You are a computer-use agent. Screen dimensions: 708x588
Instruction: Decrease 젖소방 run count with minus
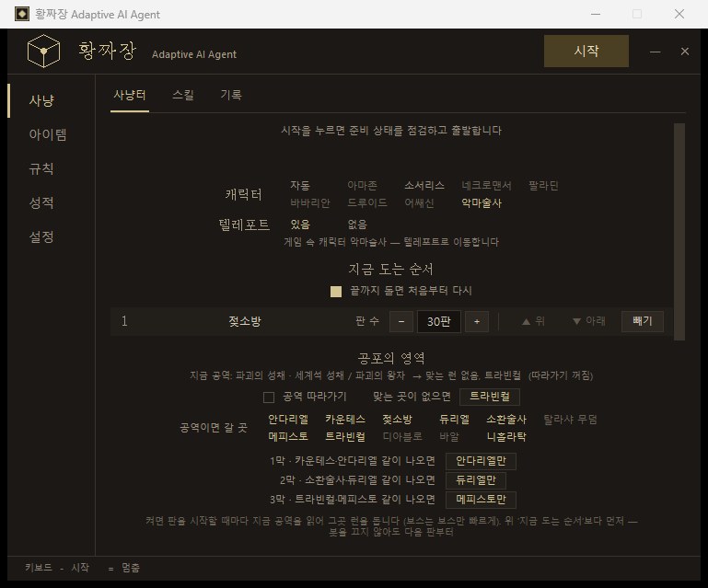point(401,322)
